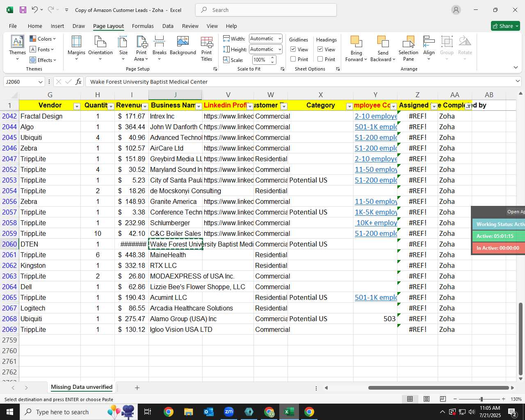
Task: Click the Send Backward icon
Action: tap(383, 42)
